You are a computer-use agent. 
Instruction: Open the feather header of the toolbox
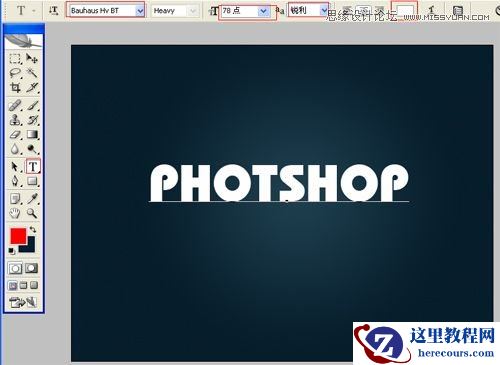(x=23, y=41)
